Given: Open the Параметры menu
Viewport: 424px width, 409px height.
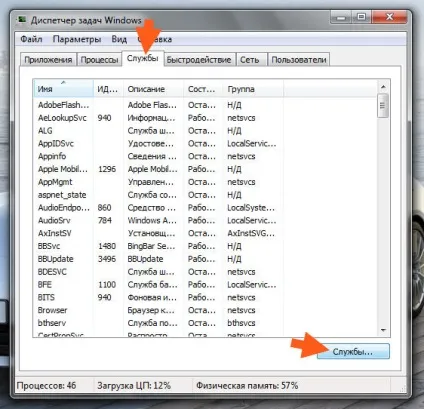Looking at the screenshot, I should (77, 39).
